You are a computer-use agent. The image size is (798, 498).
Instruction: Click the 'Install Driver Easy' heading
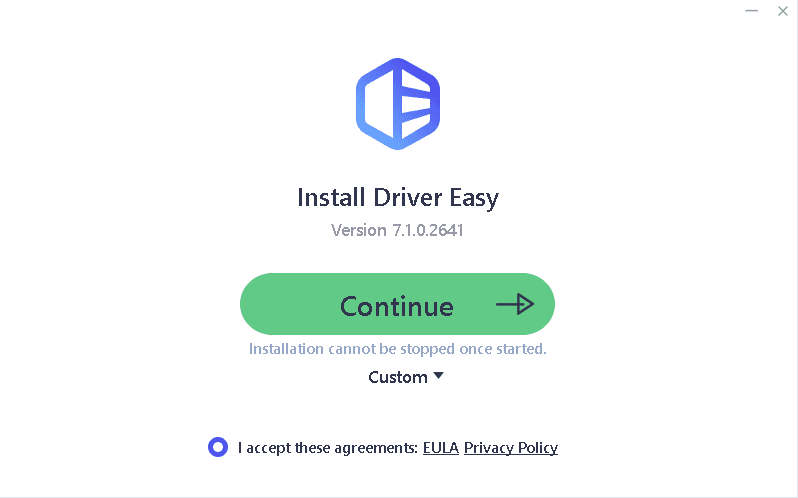click(398, 197)
